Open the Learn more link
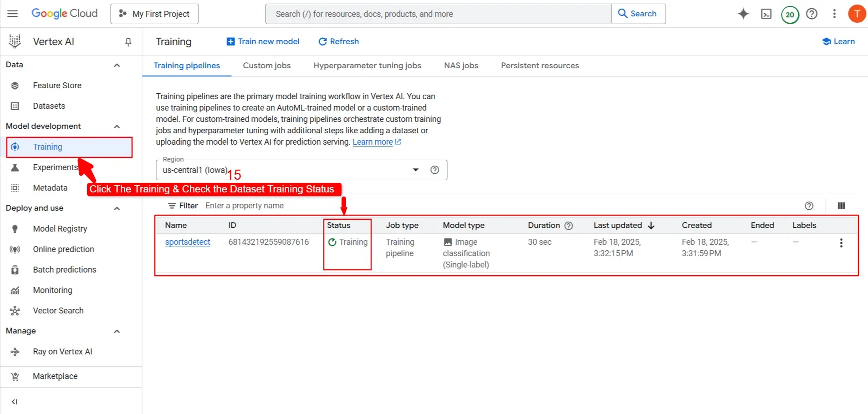868x414 pixels. coord(377,142)
